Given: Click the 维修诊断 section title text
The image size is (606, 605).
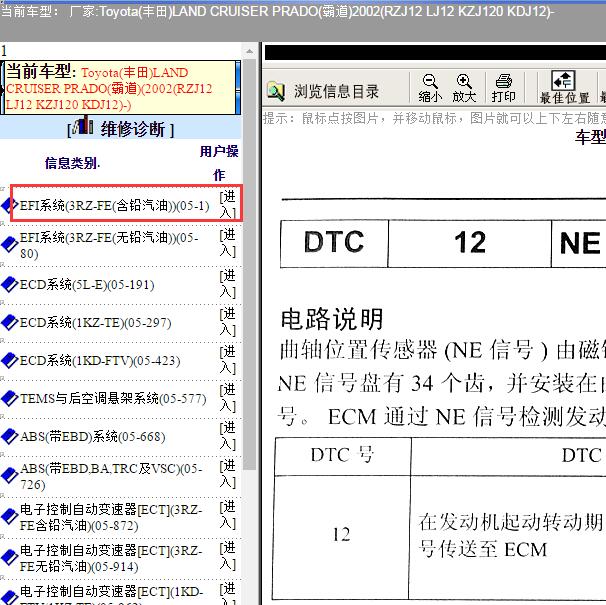Looking at the screenshot, I should [x=133, y=129].
